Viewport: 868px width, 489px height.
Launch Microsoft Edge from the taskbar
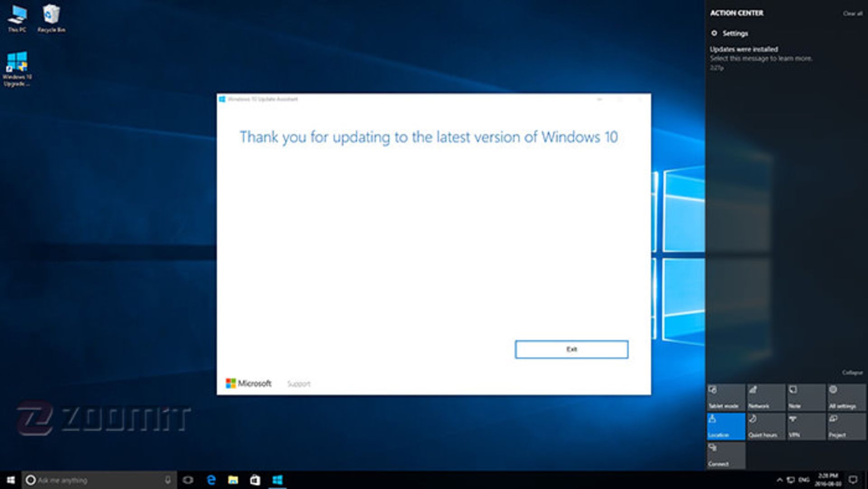click(211, 480)
